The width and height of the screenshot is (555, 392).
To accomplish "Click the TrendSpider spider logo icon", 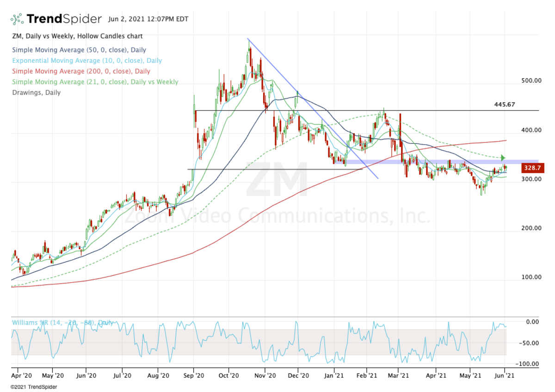I will pyautogui.click(x=17, y=19).
